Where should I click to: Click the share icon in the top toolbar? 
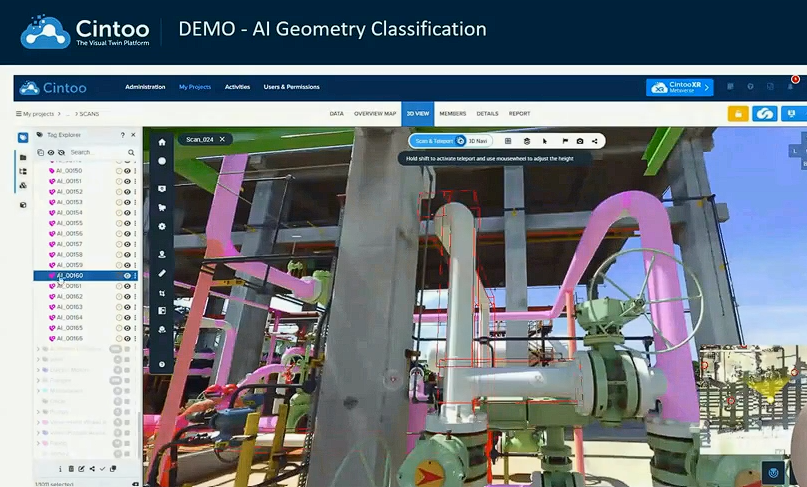pos(595,141)
